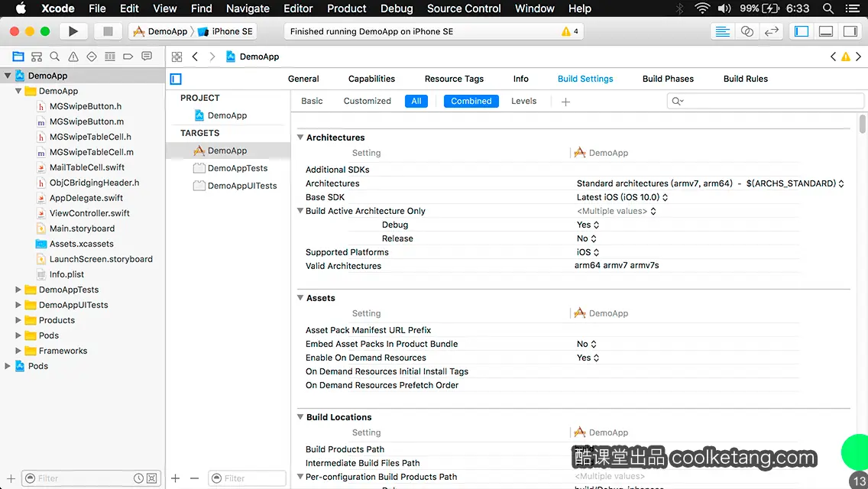Viewport: 868px width, 489px height.
Task: Add a file with navigator plus button
Action: [11, 478]
